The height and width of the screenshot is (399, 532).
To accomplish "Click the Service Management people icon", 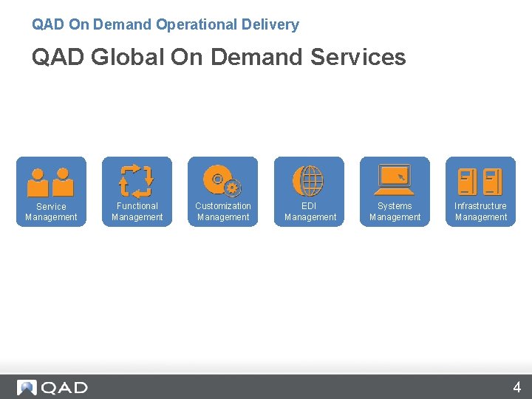I will 50,183.
